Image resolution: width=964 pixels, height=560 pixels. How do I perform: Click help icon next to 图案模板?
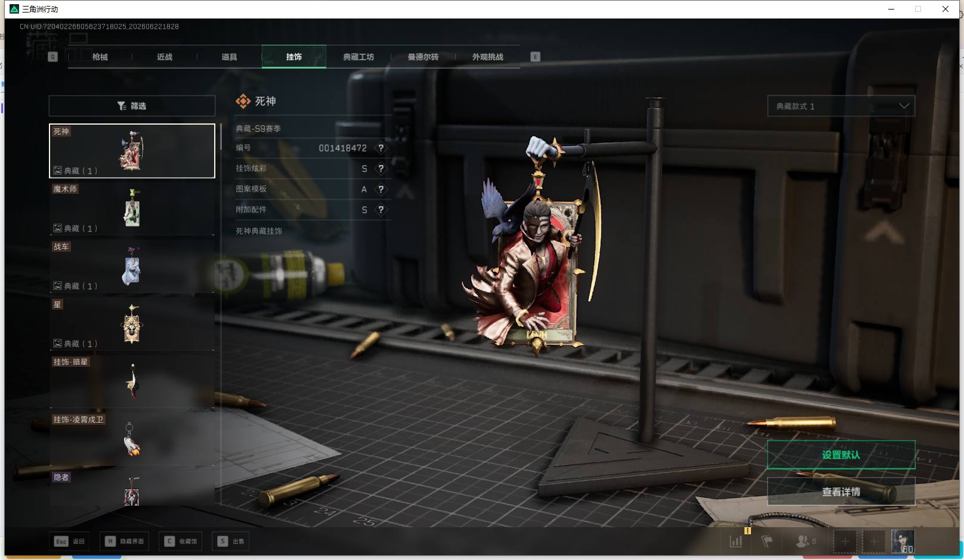(381, 189)
